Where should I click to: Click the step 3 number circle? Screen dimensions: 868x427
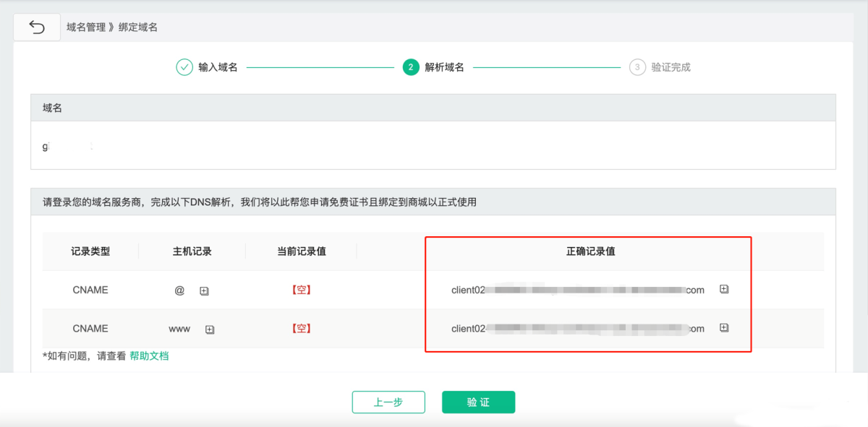[x=637, y=67]
